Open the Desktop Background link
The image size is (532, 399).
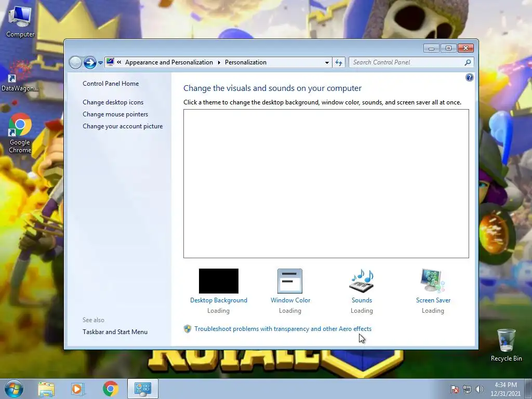219,300
